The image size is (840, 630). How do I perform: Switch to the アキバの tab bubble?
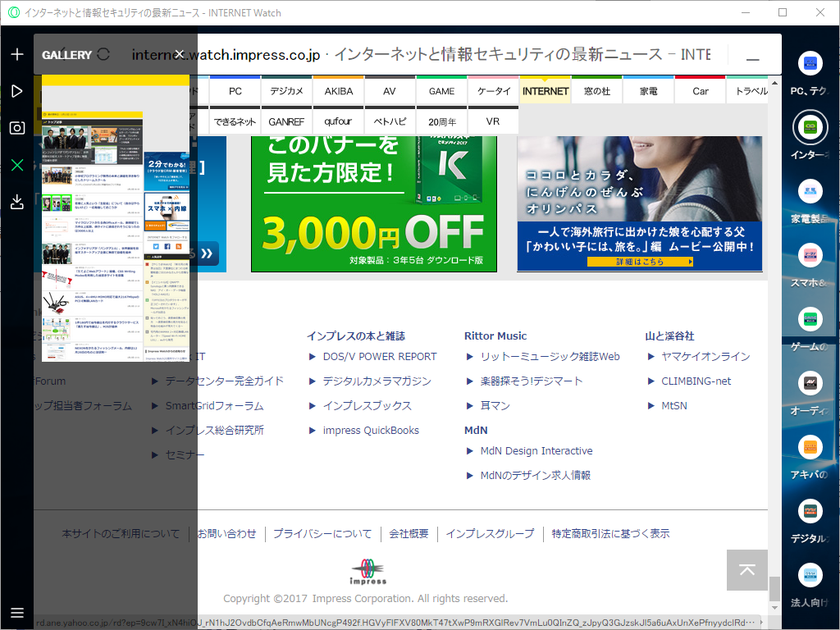coord(810,447)
